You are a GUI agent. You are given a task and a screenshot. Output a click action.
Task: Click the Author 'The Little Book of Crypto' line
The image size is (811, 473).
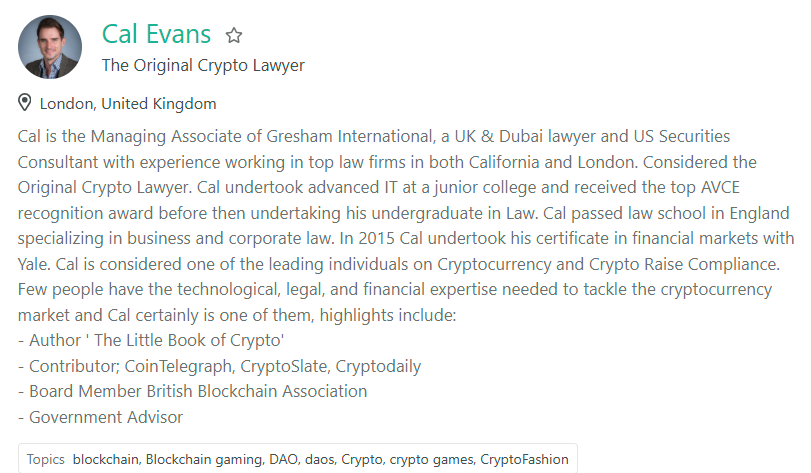[x=151, y=340]
